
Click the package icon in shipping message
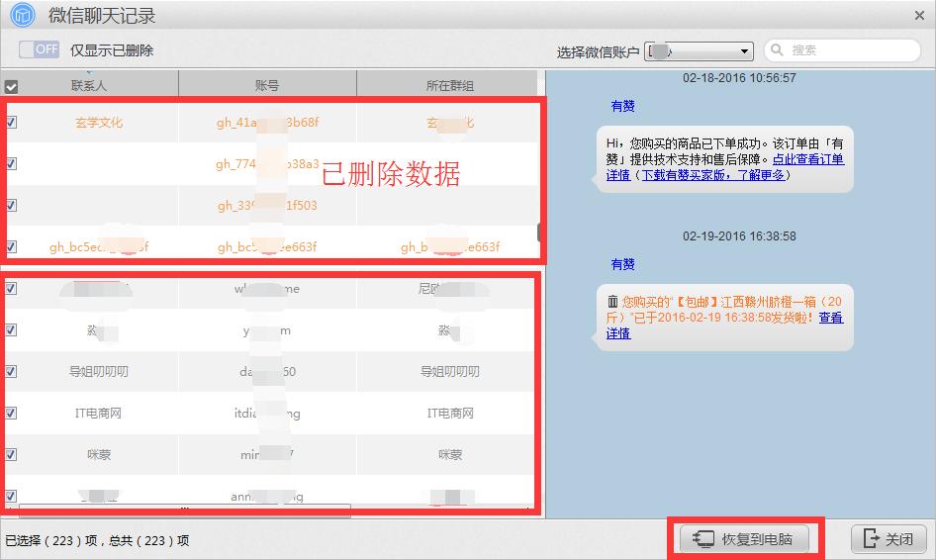pyautogui.click(x=612, y=302)
